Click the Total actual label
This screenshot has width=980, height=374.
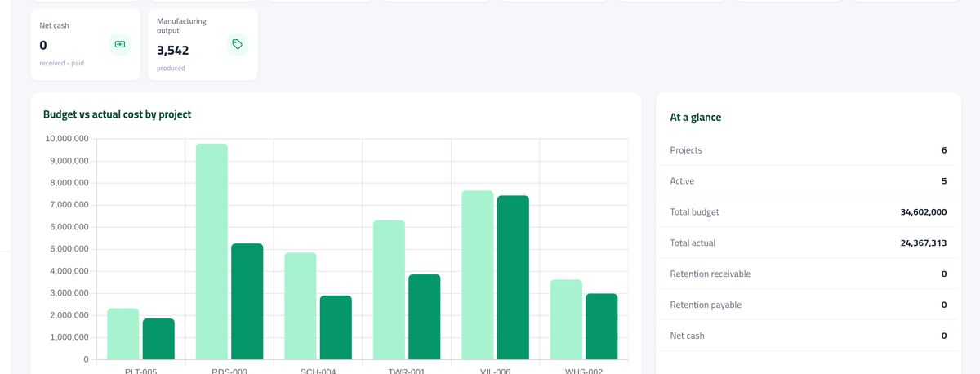click(x=693, y=243)
